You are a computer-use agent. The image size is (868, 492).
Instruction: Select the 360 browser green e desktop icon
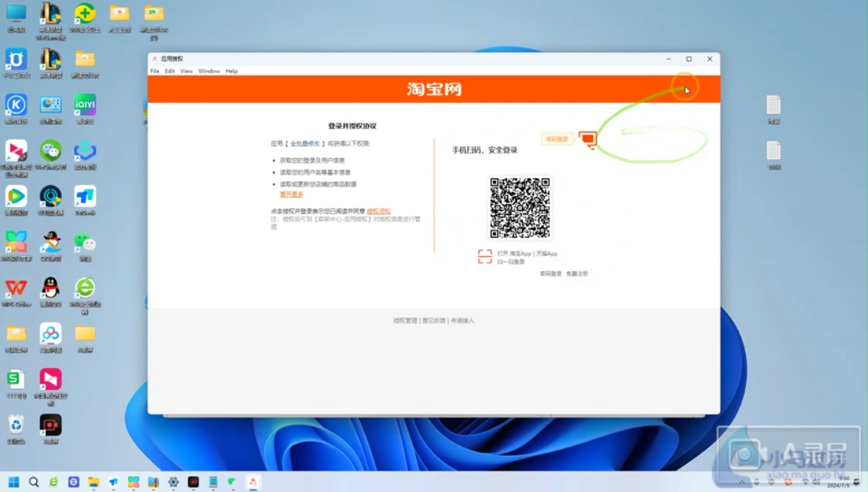pyautogui.click(x=85, y=296)
